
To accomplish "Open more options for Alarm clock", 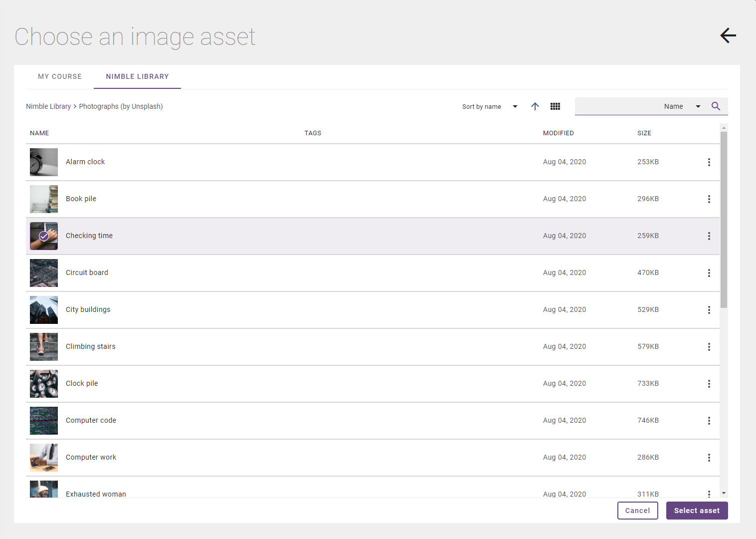I will (x=709, y=162).
